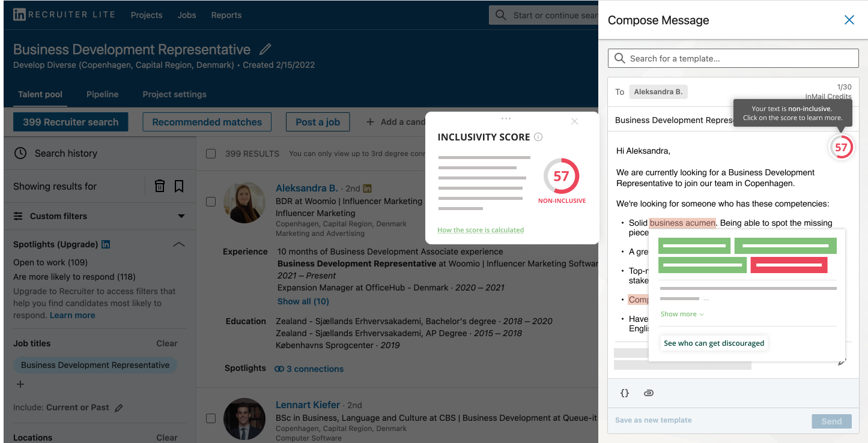868x443 pixels.
Task: Click the connections icon in Spotlights row
Action: tap(279, 369)
